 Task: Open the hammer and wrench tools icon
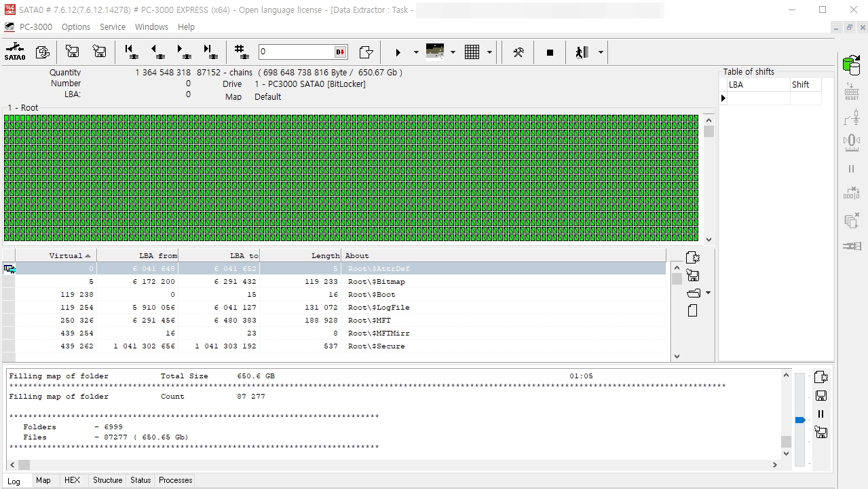pos(518,52)
